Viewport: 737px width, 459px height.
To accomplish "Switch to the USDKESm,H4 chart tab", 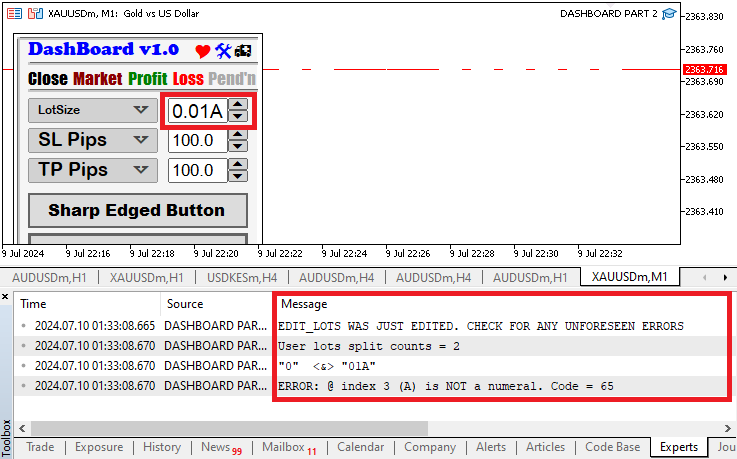I will (x=242, y=278).
